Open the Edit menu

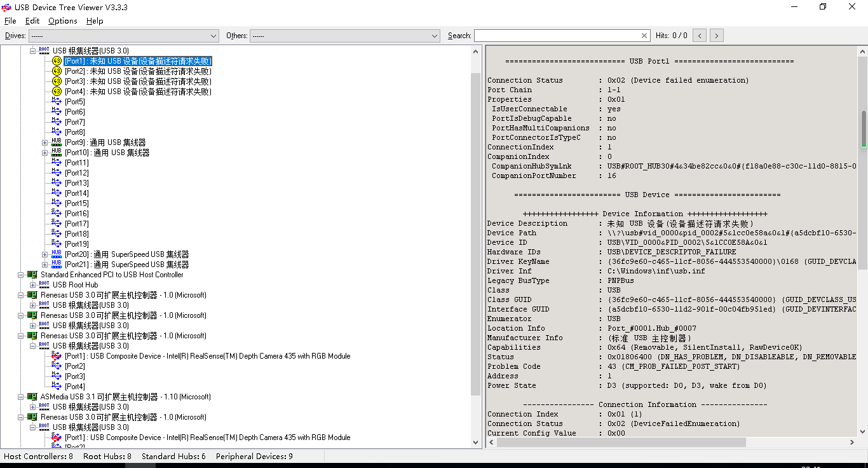pos(32,21)
